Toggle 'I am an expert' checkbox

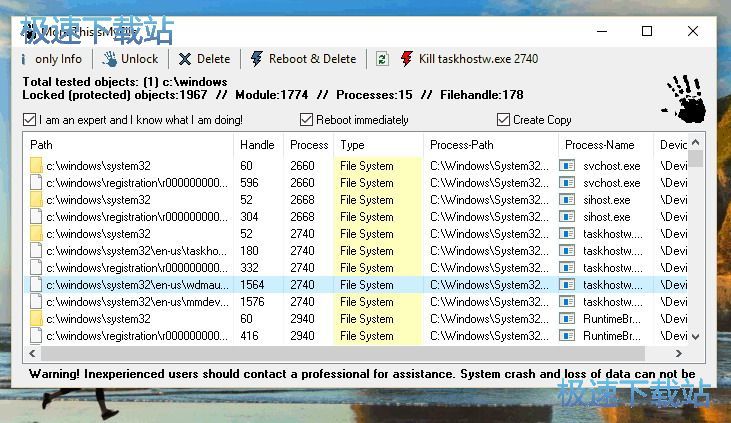tap(30, 120)
